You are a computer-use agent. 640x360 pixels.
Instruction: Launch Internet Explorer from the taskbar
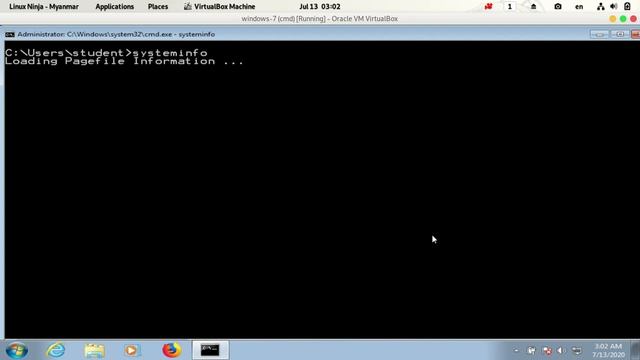tap(56, 350)
